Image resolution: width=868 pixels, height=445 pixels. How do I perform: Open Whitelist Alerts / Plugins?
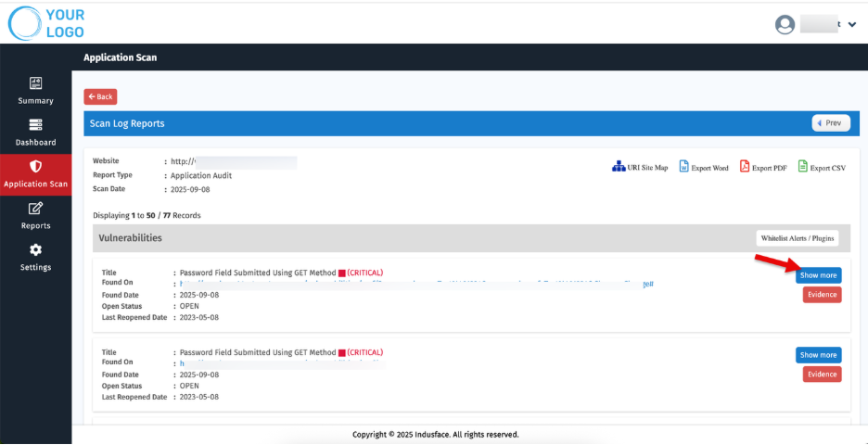pyautogui.click(x=798, y=238)
